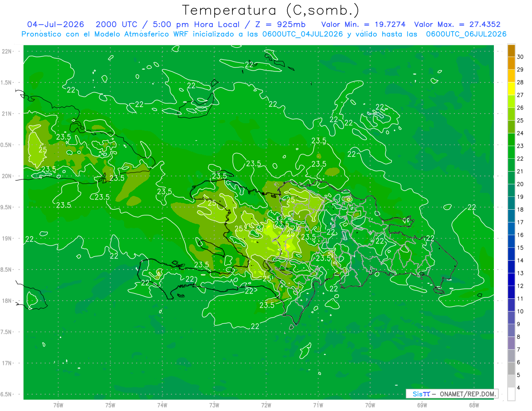Click the "73W" longitude axis label
The image size is (532, 411).
[x=214, y=405]
